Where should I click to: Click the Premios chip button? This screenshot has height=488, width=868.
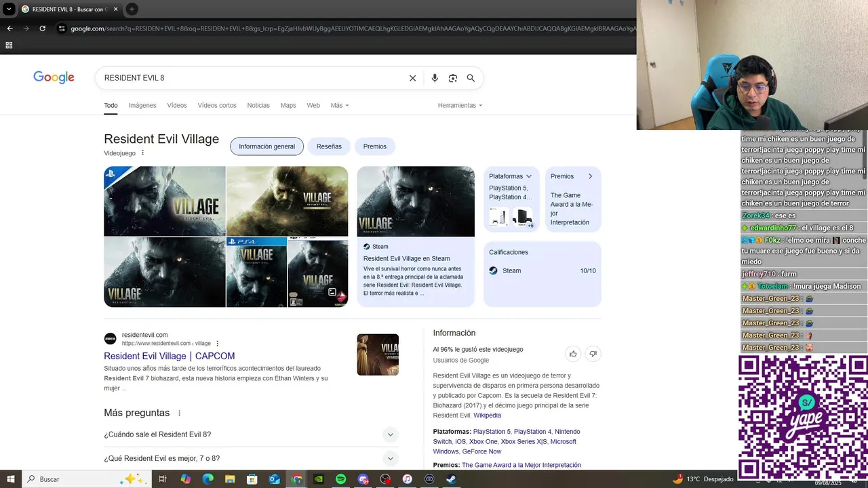pos(375,146)
